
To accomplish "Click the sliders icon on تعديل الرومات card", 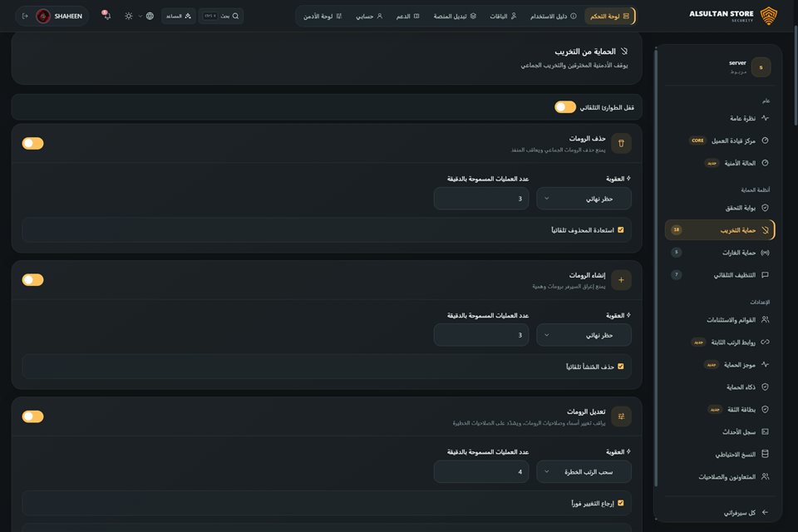I will coord(621,416).
